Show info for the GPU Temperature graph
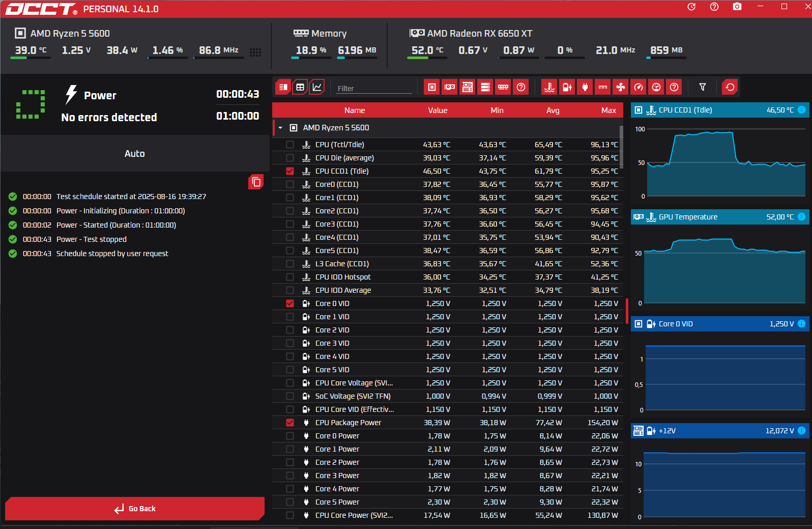The image size is (812, 529). pos(801,217)
